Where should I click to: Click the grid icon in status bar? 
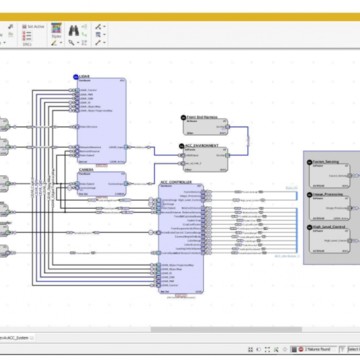tap(250, 349)
